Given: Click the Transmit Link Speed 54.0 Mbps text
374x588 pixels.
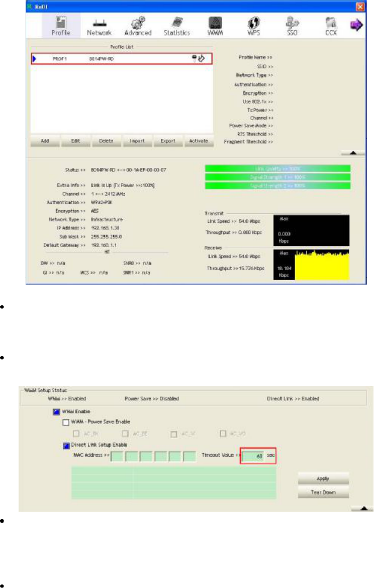Looking at the screenshot, I should (234, 221).
